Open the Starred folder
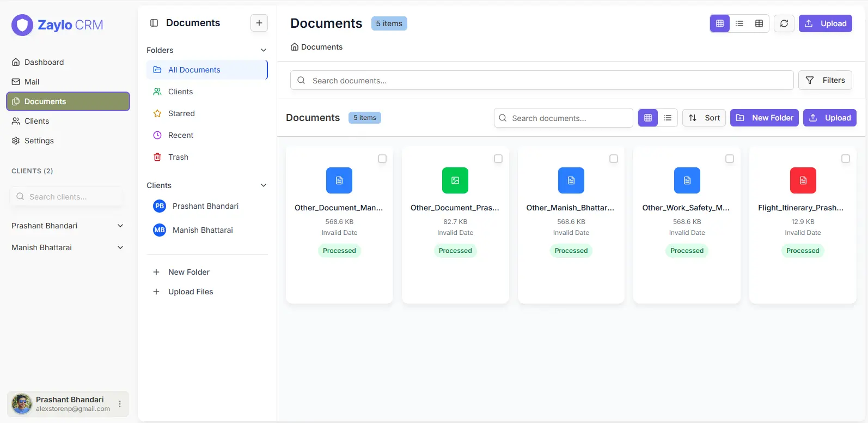Screen dimensions: 868x423 pyautogui.click(x=207, y=113)
